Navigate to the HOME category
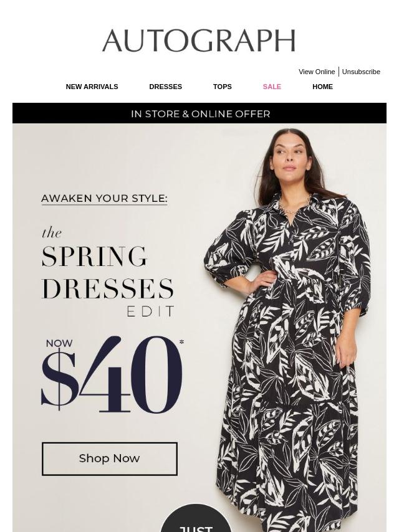The image size is (399, 532). (x=322, y=87)
